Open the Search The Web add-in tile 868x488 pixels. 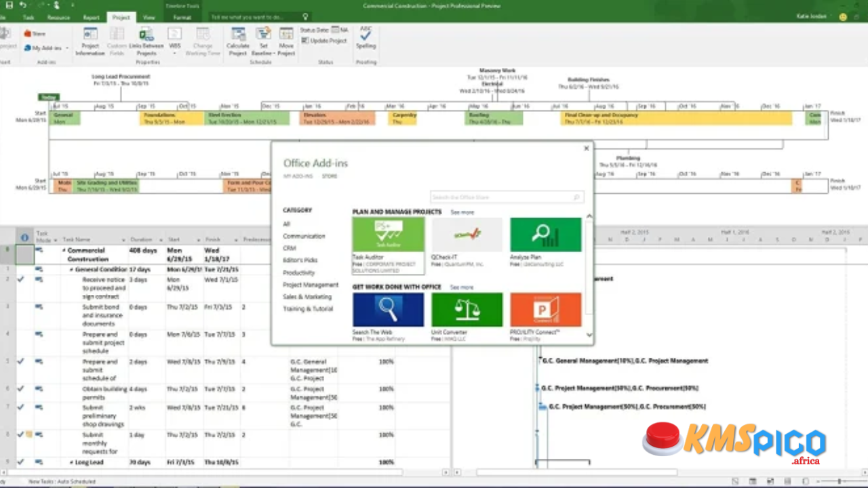coord(389,317)
